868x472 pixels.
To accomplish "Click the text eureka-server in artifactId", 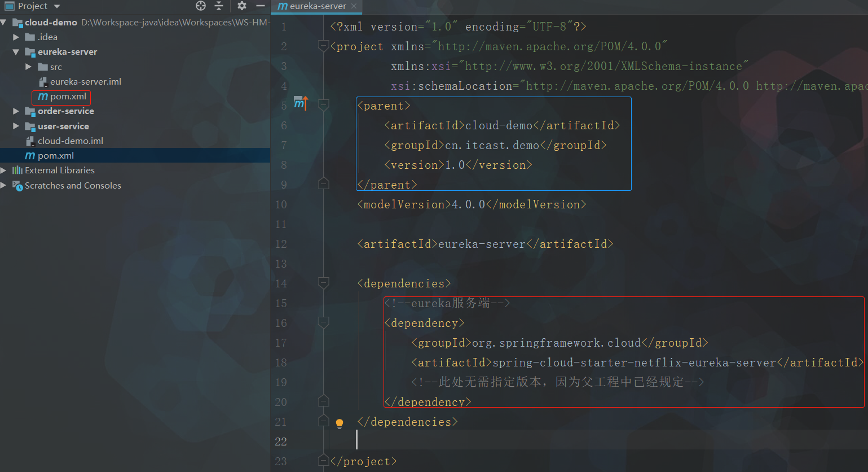I will (482, 244).
